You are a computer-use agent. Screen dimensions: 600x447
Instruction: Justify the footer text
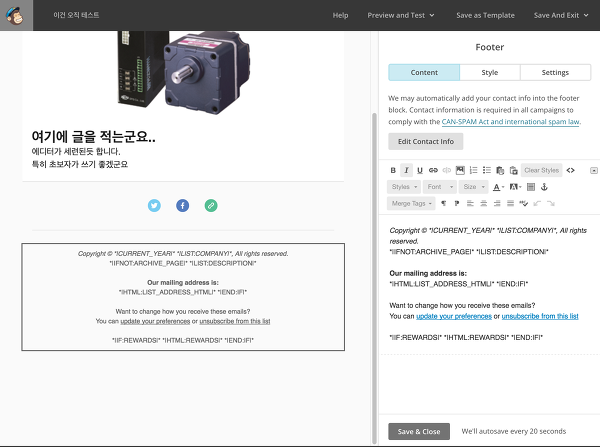(510, 203)
